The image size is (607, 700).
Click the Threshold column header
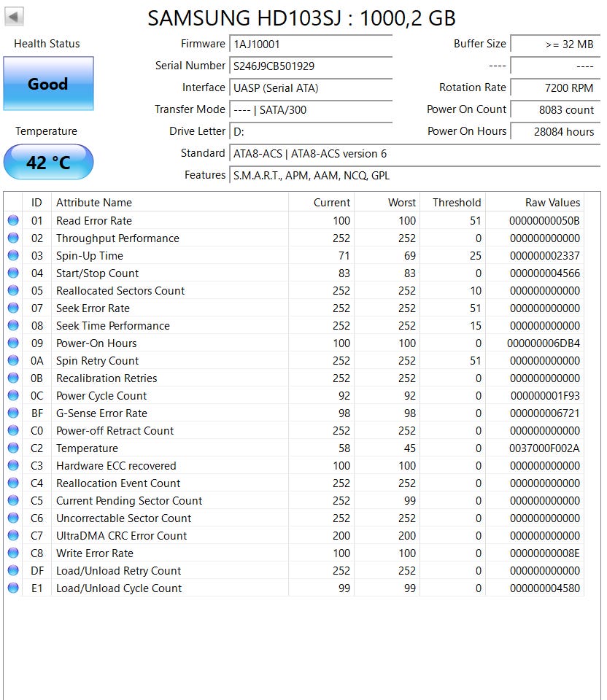452,203
